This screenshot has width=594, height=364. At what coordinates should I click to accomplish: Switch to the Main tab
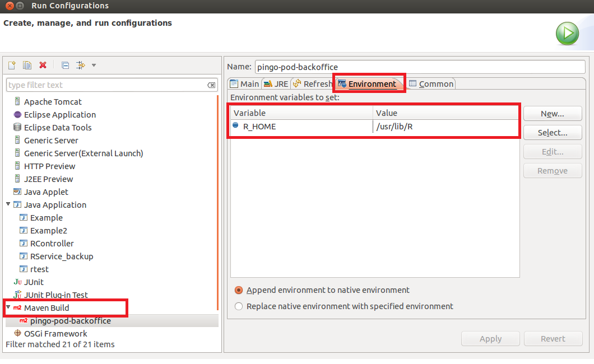tap(245, 84)
